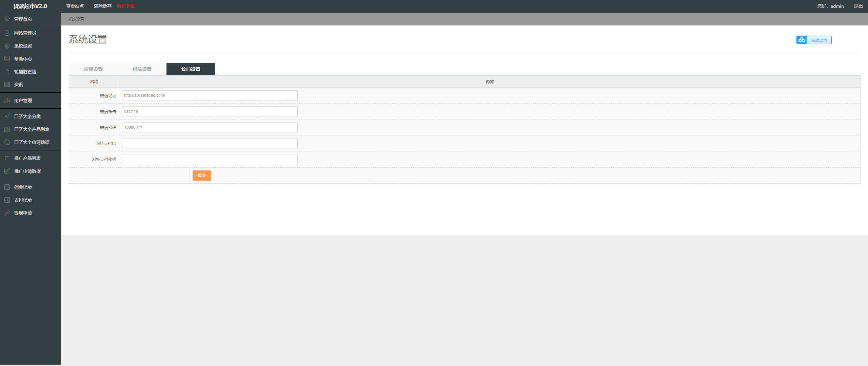
Task: Open 佣金记录 in the sidebar
Action: 23,187
